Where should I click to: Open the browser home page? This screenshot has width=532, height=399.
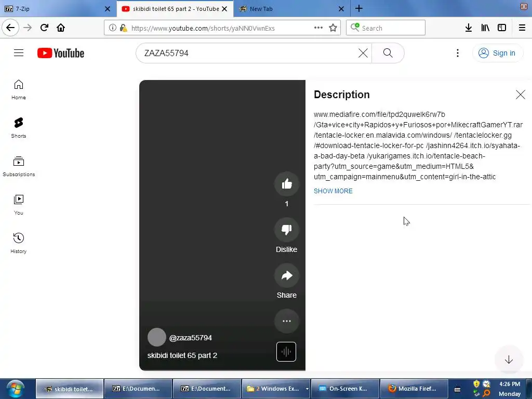point(61,28)
